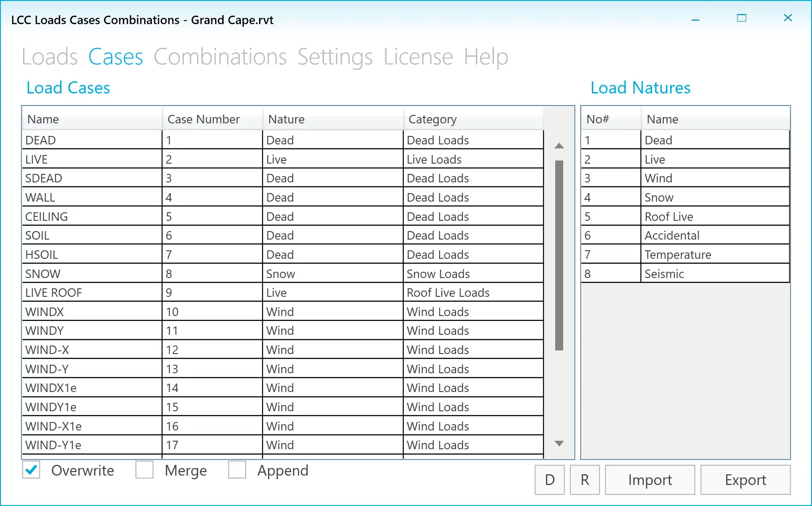This screenshot has height=506, width=812.
Task: Click the SNOW load case name
Action: [92, 274]
